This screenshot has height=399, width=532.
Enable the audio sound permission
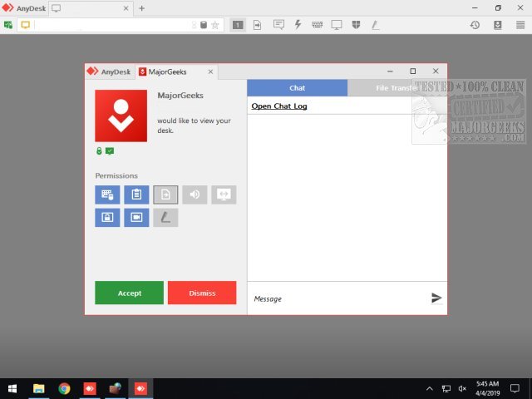(195, 195)
